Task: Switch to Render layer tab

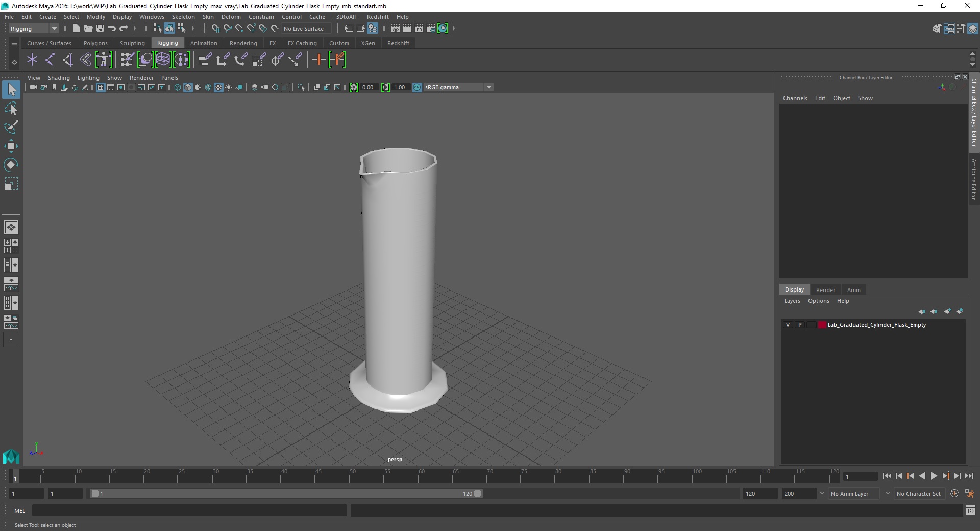Action: [x=825, y=290]
